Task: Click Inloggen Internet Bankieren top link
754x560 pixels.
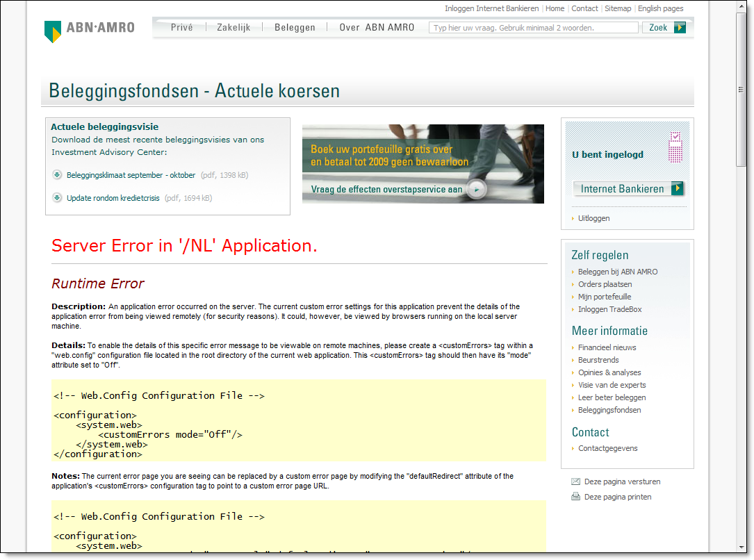Action: pos(491,8)
